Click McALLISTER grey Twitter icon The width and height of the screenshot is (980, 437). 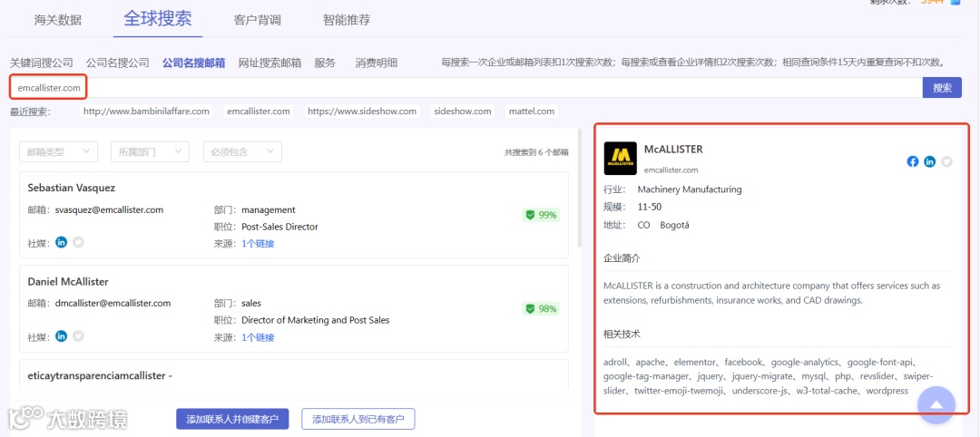[946, 161]
